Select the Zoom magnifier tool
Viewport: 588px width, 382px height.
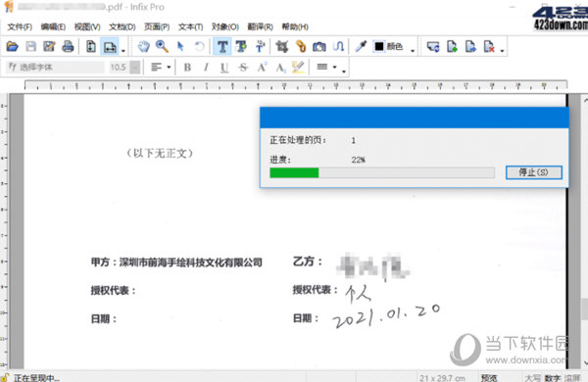tap(162, 46)
